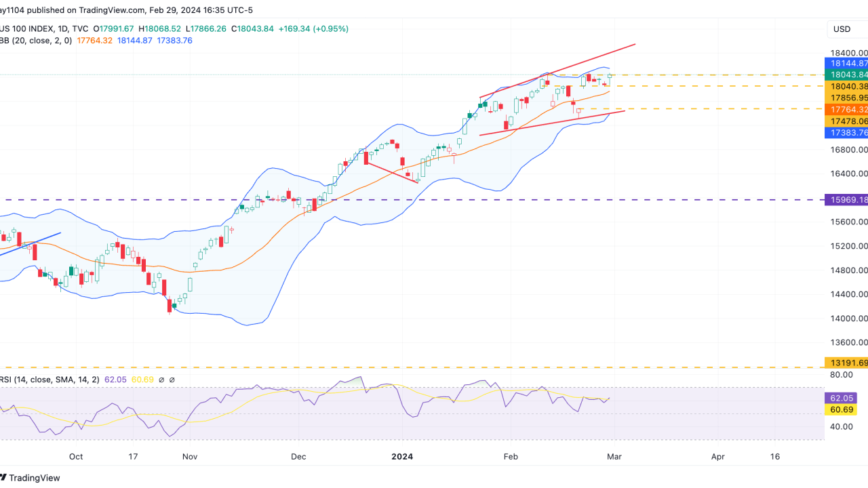868x488 pixels.
Task: Click the first null-value symbol in RSI legend
Action: (161, 380)
